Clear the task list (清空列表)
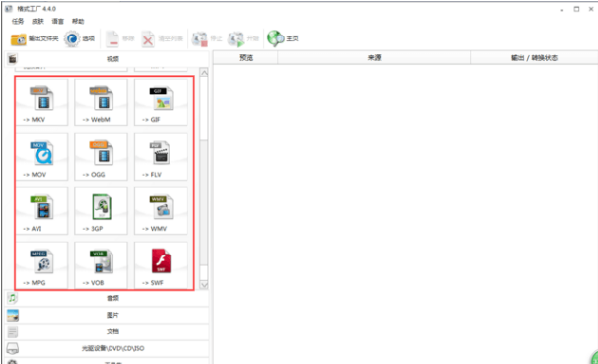Viewport: 598px width, 364px height. point(162,38)
